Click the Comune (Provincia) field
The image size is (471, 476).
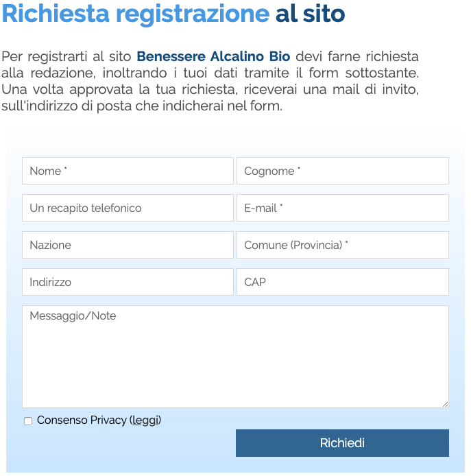tap(342, 245)
